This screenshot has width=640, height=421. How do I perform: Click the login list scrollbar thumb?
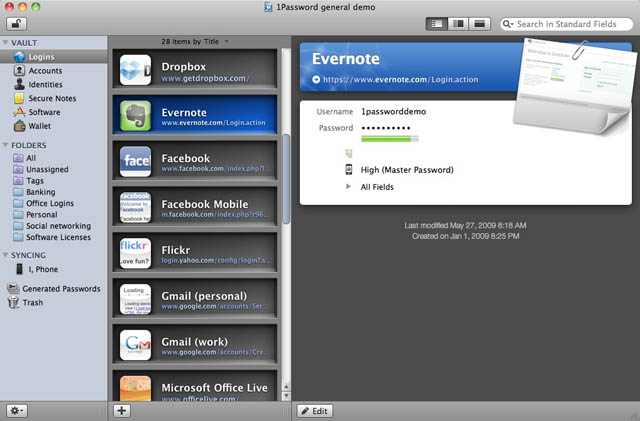(286, 179)
